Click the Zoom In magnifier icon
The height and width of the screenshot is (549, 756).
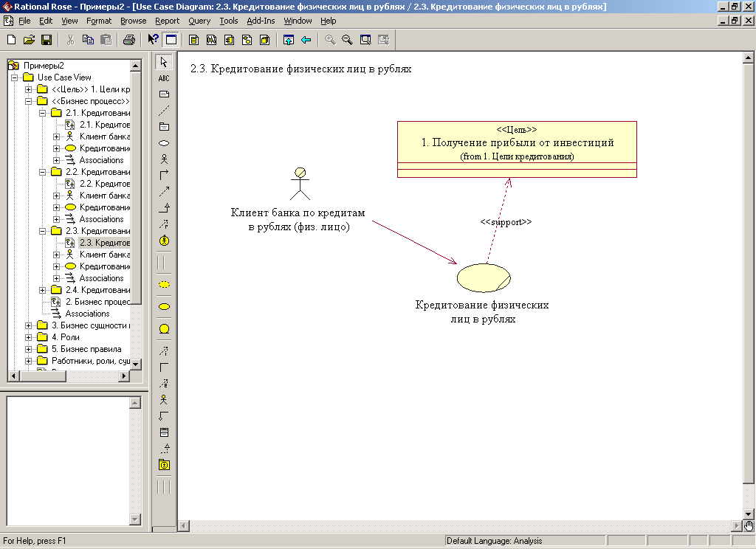click(330, 40)
